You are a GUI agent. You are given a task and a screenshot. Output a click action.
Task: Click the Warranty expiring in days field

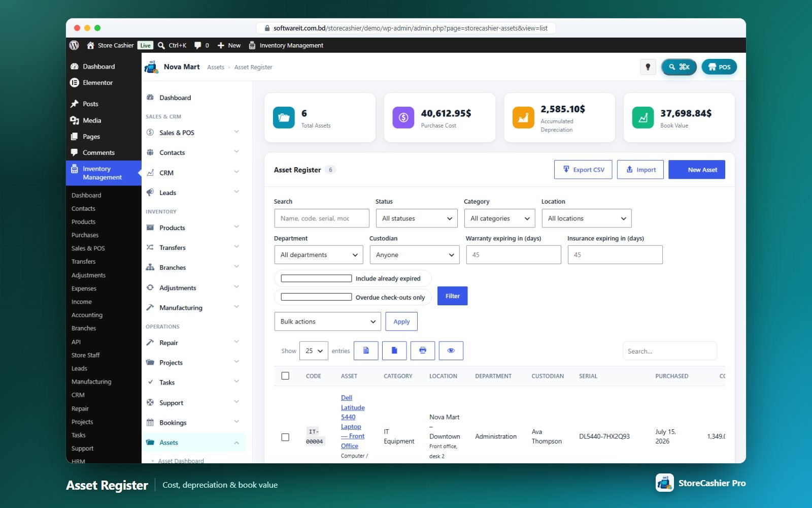(514, 255)
